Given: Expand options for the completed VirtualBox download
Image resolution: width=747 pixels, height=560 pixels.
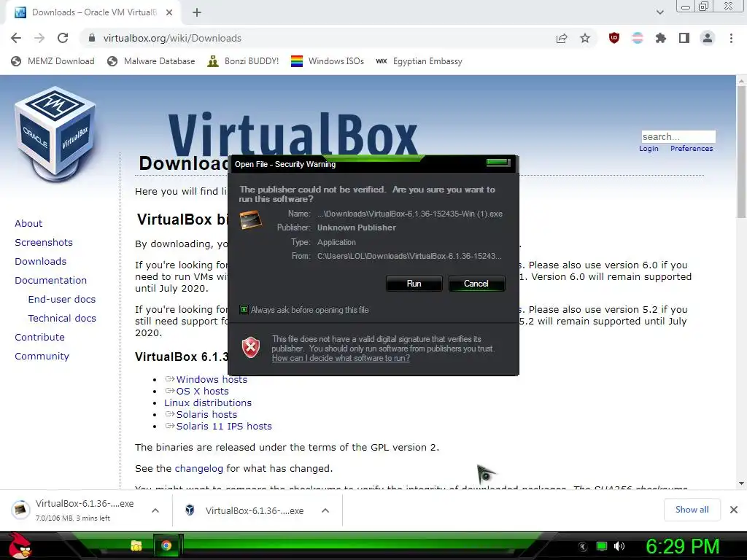Looking at the screenshot, I should (325, 510).
